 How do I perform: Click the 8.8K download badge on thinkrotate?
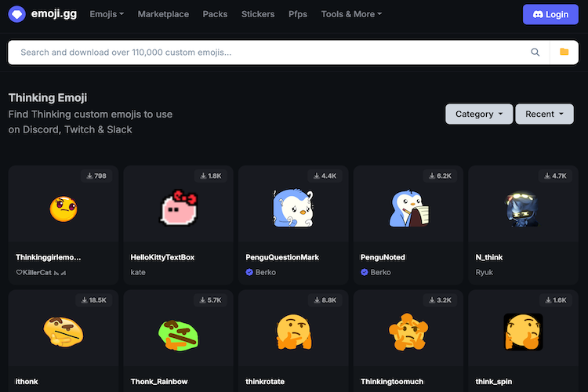pos(325,300)
